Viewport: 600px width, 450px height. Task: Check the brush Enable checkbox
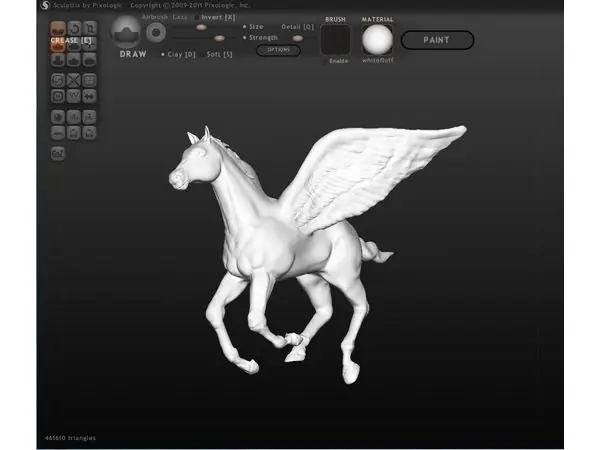(326, 61)
